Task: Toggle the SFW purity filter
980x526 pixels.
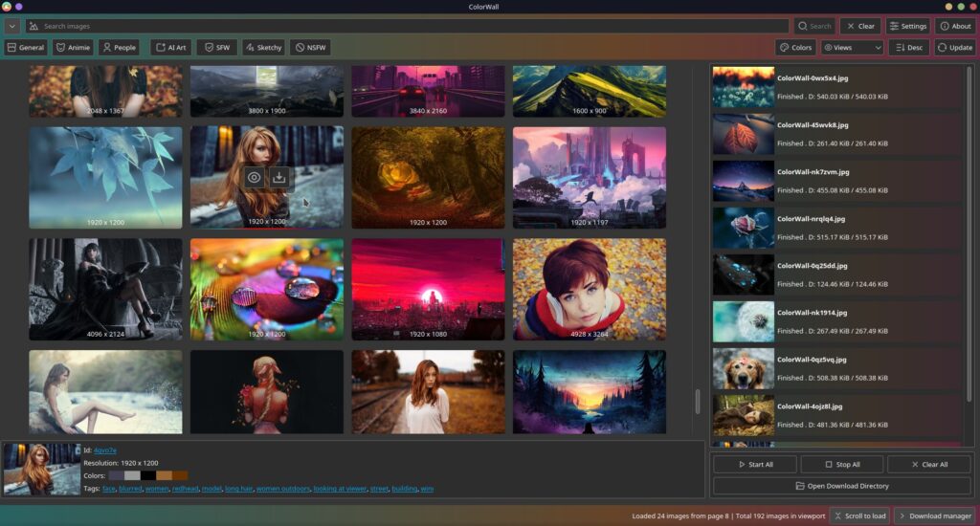Action: (x=216, y=47)
